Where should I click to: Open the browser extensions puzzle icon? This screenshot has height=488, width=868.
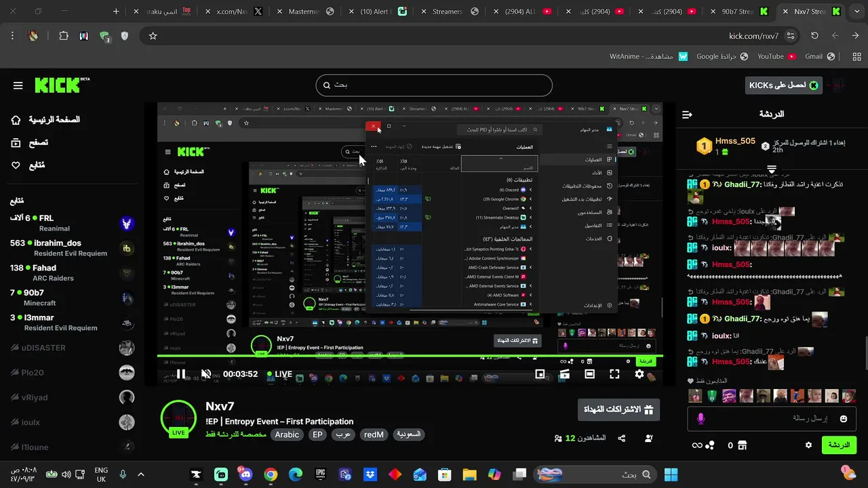point(64,36)
